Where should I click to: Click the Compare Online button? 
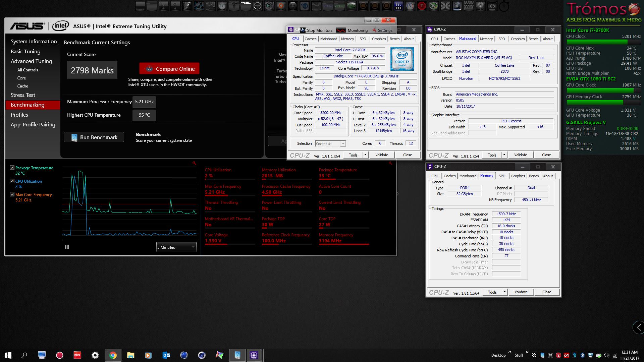(169, 69)
